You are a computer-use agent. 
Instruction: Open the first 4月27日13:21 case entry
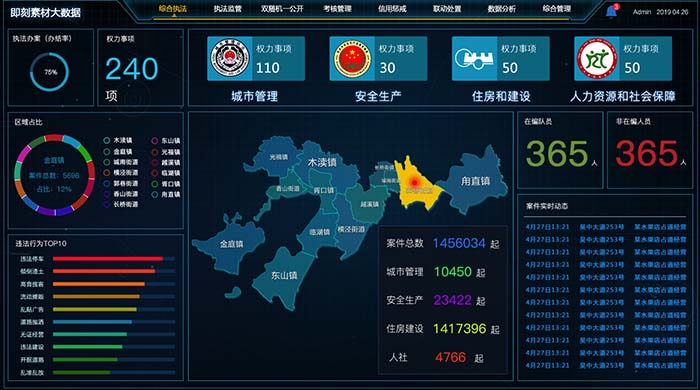click(x=606, y=227)
